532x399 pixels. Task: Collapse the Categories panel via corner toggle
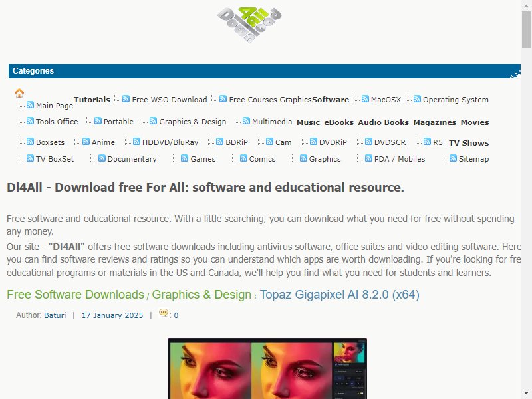(515, 74)
